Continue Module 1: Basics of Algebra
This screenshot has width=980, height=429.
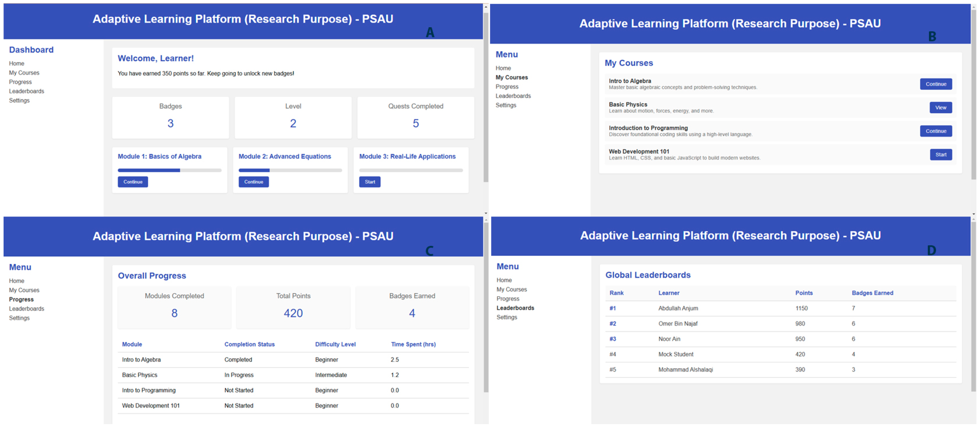132,182
